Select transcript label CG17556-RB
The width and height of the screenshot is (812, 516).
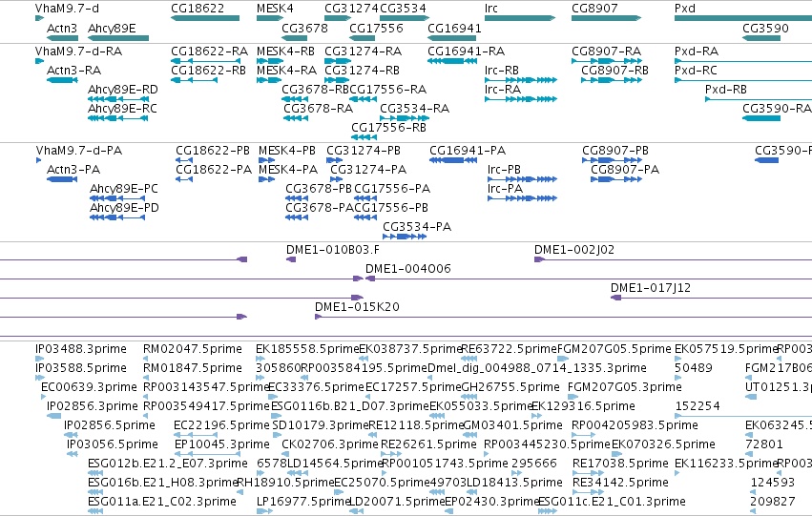click(389, 128)
